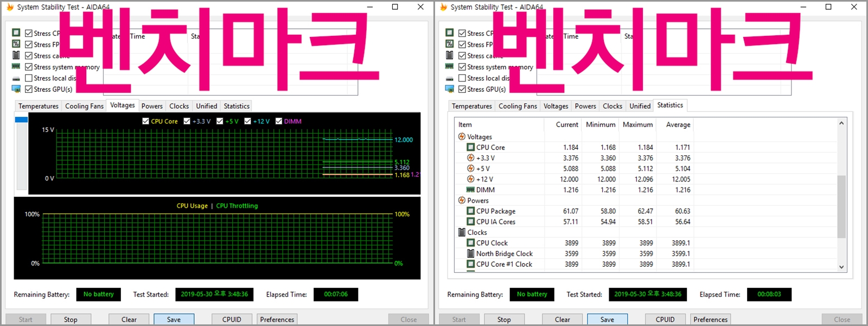
Task: Click the Maximum column header
Action: point(637,124)
